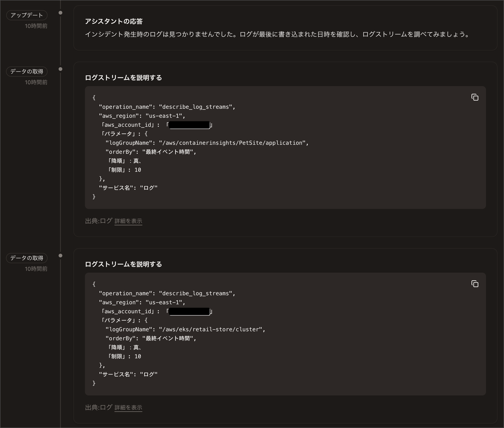Click ログストリームを説明する heading above retail-store block
The image size is (504, 428).
[123, 264]
